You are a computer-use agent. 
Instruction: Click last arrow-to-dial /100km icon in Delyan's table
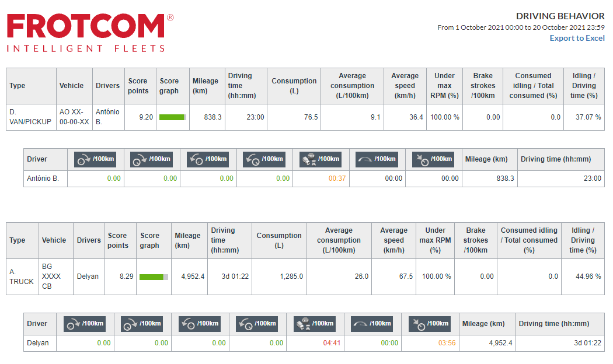pos(430,324)
